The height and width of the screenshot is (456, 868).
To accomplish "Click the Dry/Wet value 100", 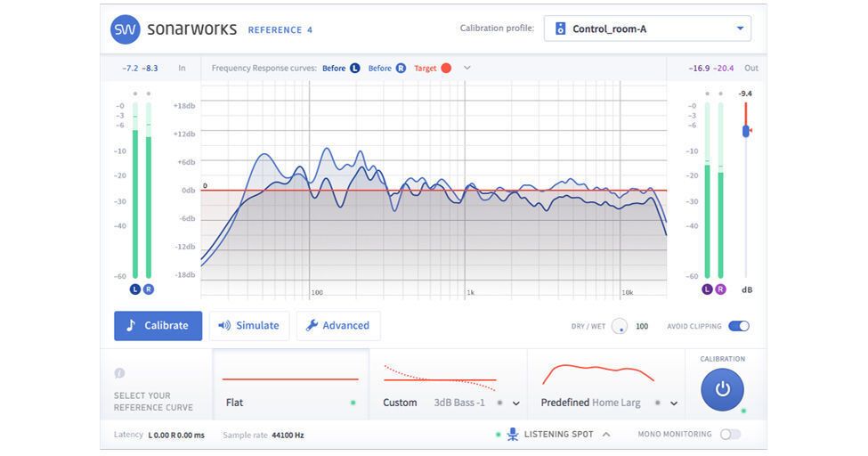I will pyautogui.click(x=642, y=326).
